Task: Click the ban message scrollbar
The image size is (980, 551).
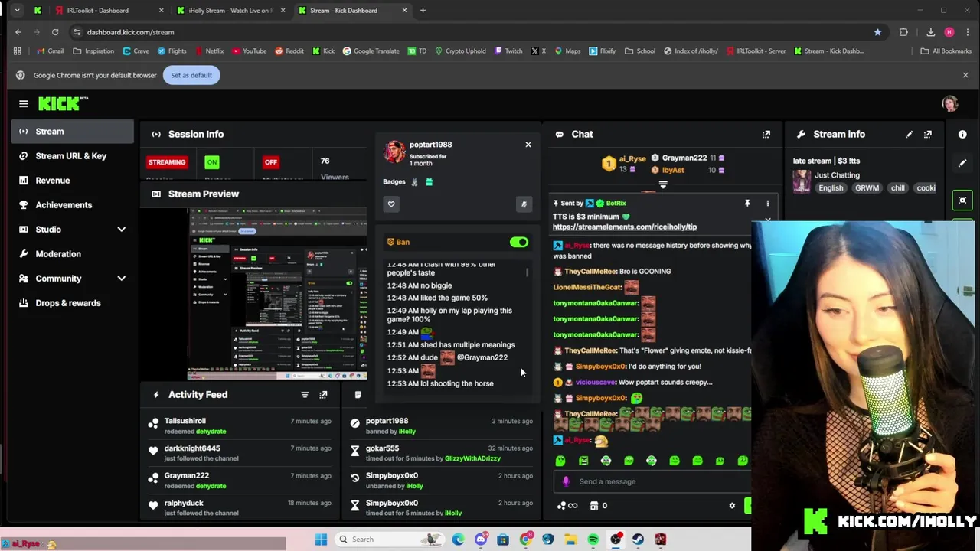Action: 527,272
